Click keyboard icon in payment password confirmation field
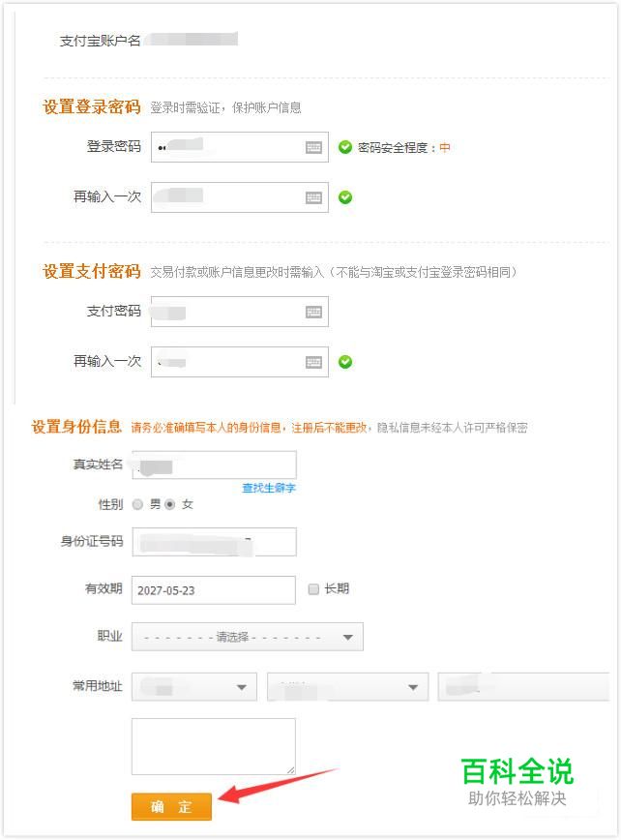621x840 pixels. click(x=313, y=362)
